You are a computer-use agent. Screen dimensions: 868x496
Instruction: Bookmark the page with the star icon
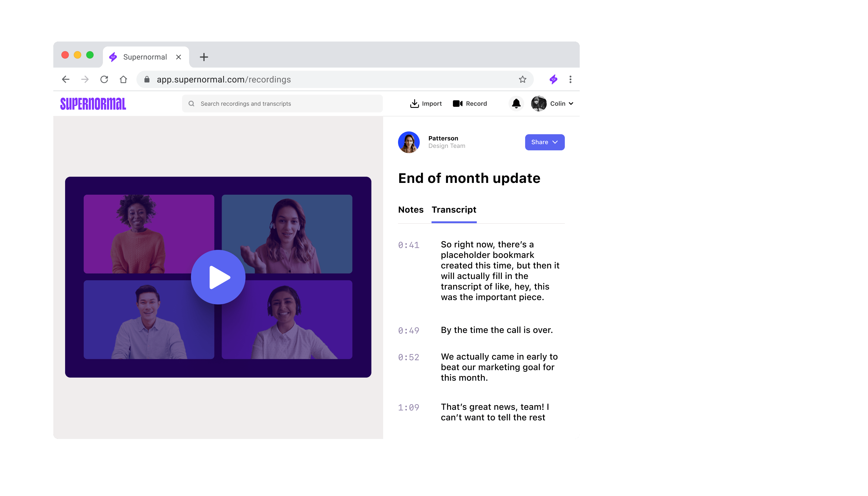pos(522,79)
